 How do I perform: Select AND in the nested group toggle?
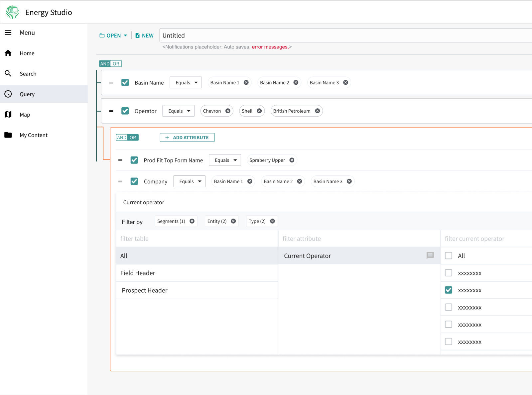[122, 138]
